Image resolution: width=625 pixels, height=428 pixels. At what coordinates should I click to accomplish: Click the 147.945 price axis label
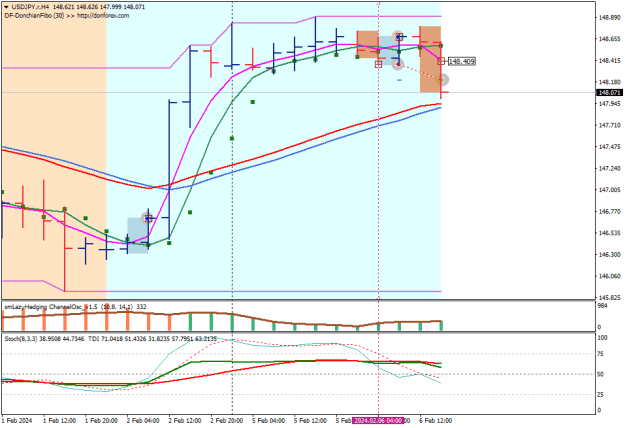tap(610, 104)
